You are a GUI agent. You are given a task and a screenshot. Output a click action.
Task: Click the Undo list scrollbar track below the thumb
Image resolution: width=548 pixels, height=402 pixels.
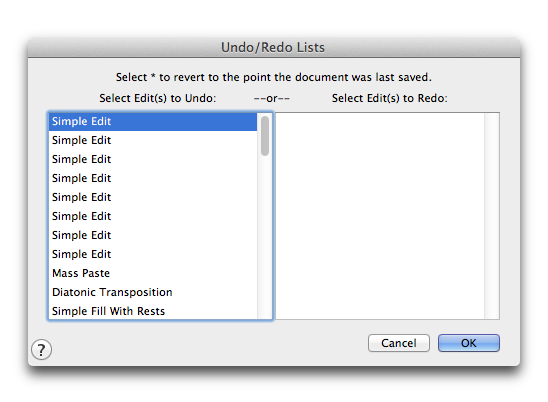[265, 238]
